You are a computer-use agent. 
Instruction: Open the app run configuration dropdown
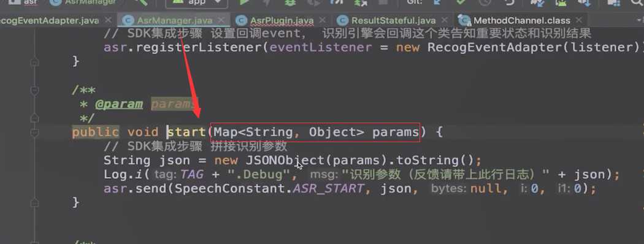[196, 3]
